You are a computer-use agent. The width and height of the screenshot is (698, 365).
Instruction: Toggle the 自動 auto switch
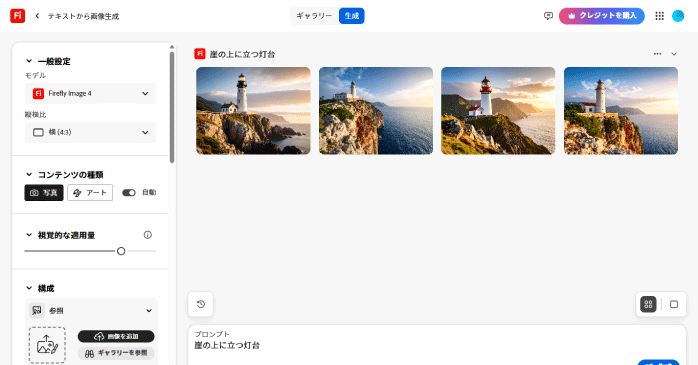[129, 193]
